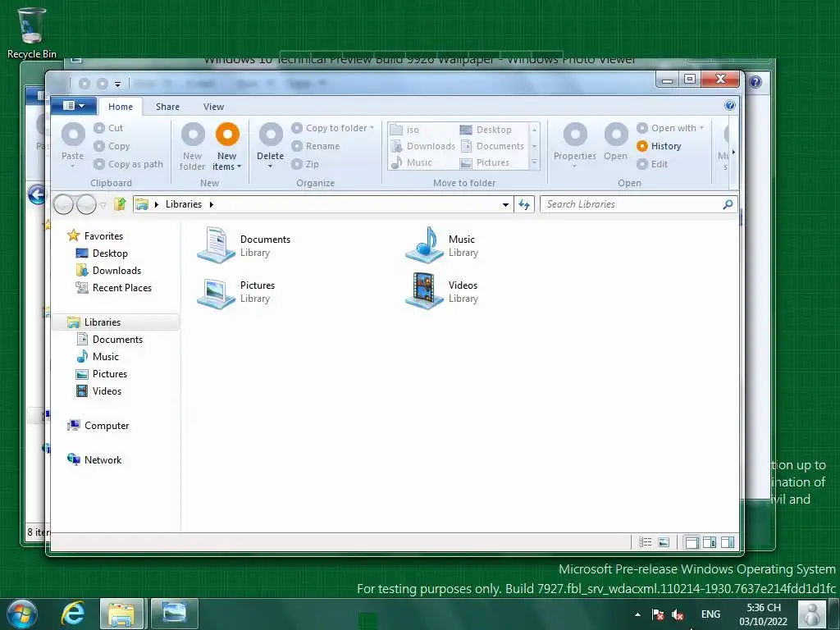Create a New folder from the ribbon

[x=193, y=146]
